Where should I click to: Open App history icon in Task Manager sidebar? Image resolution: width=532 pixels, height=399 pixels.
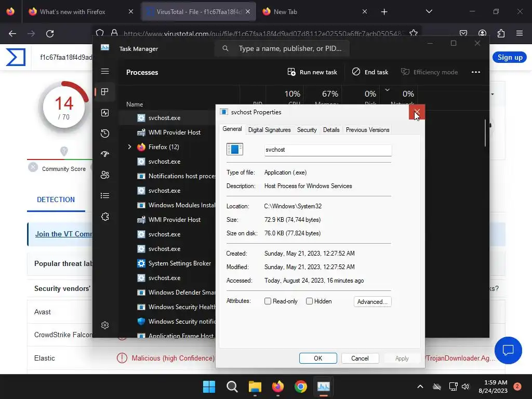(105, 134)
